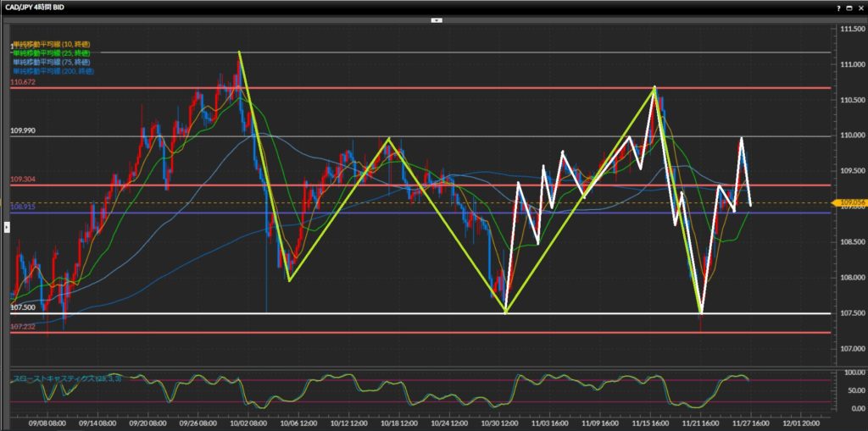Select the 109.990 horizontal line label
Screen dimensions: 868x431
[22, 131]
